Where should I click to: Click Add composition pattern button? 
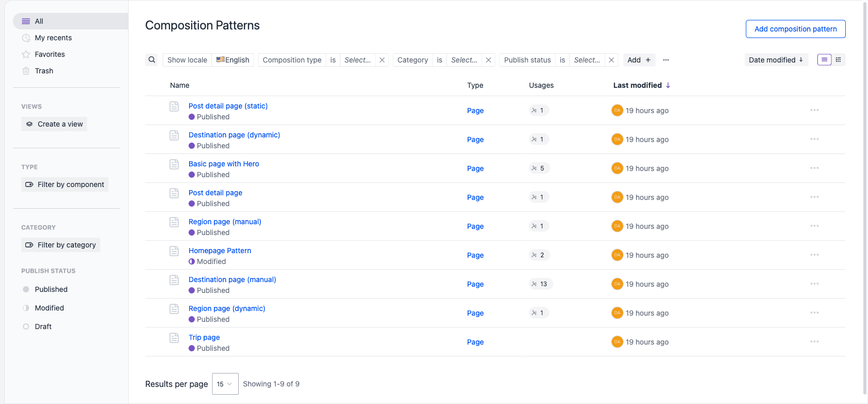coord(796,29)
